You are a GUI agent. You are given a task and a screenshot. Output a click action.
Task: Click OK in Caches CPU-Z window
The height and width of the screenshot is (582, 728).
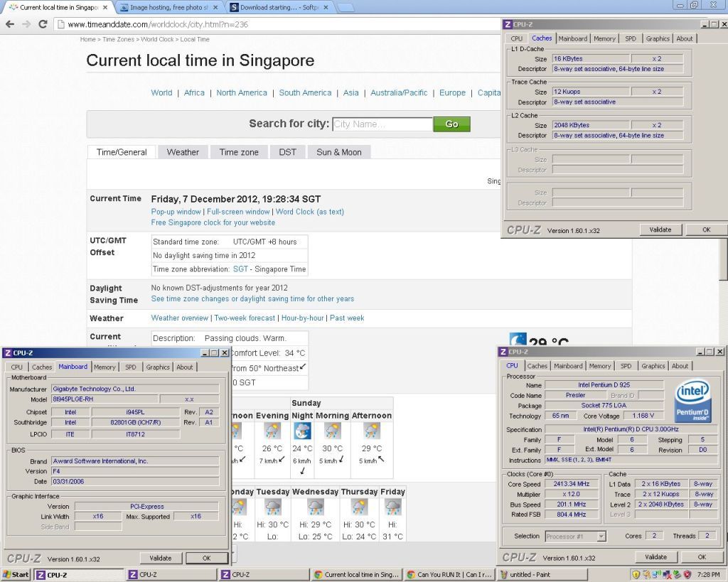pos(706,230)
